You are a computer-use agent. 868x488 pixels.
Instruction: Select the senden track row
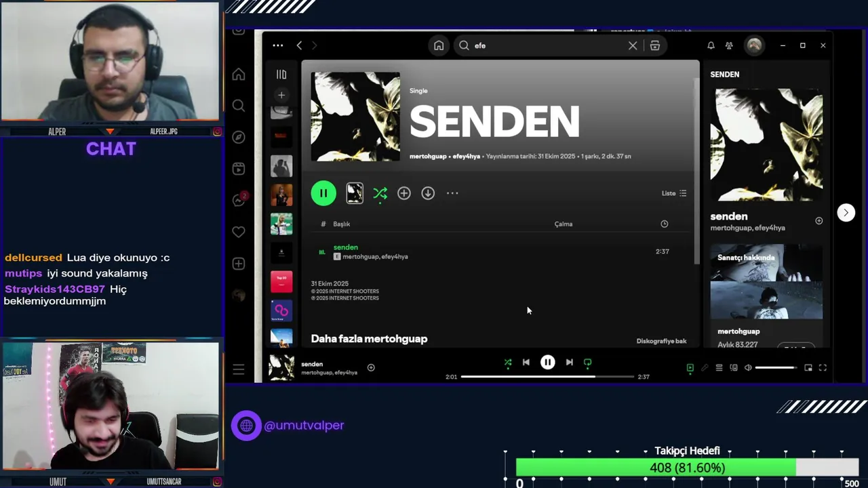pos(500,251)
